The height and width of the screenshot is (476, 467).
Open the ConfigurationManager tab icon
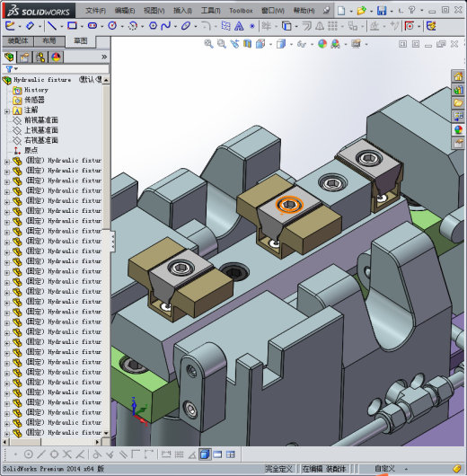[40, 57]
